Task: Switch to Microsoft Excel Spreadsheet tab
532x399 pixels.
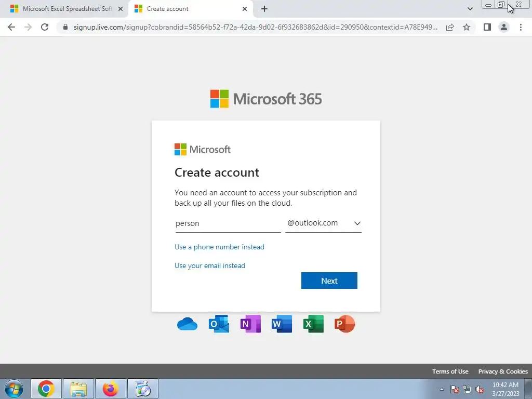Action: click(x=64, y=9)
